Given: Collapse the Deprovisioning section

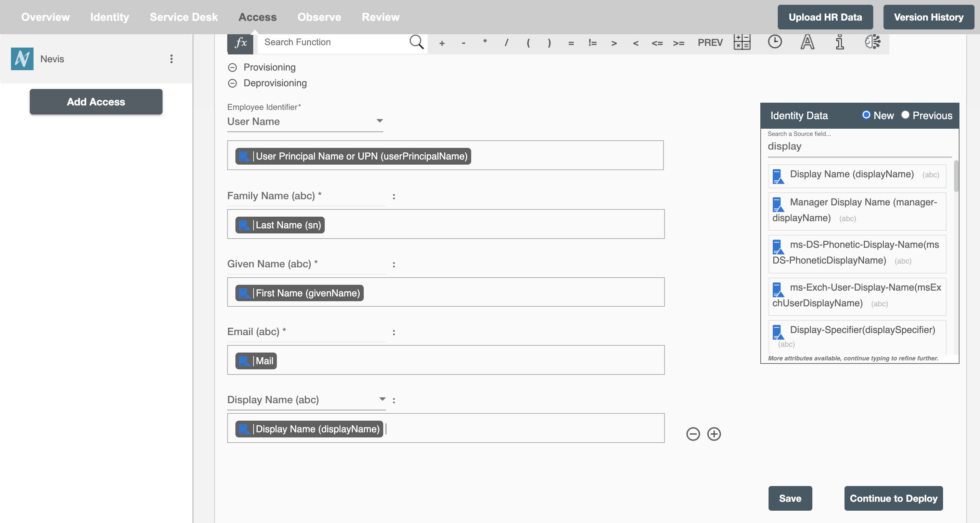Looking at the screenshot, I should click(232, 83).
